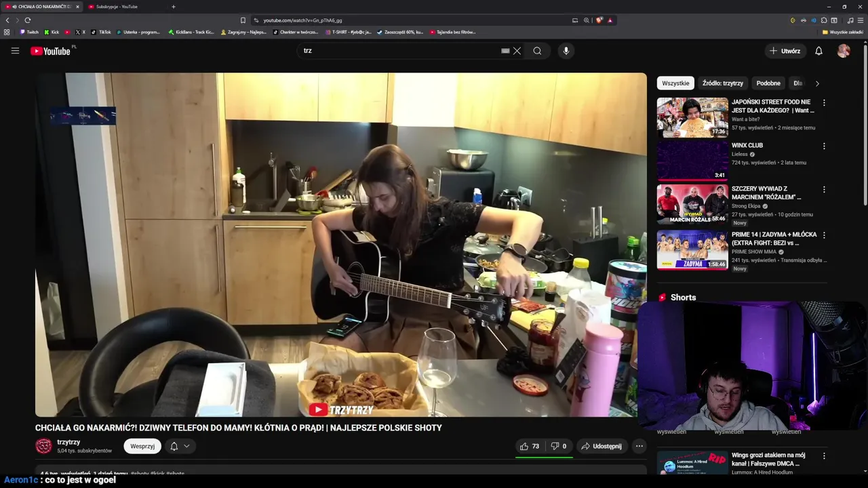
Task: Open the browser extensions puzzle icon
Action: coord(824,20)
